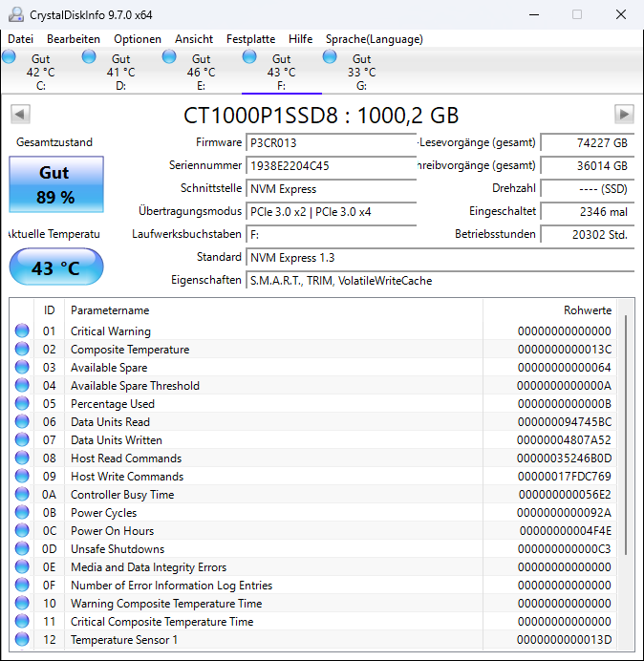Screen dimensions: 644x661
Task: Open the Bearbeiten menu
Action: coord(74,39)
